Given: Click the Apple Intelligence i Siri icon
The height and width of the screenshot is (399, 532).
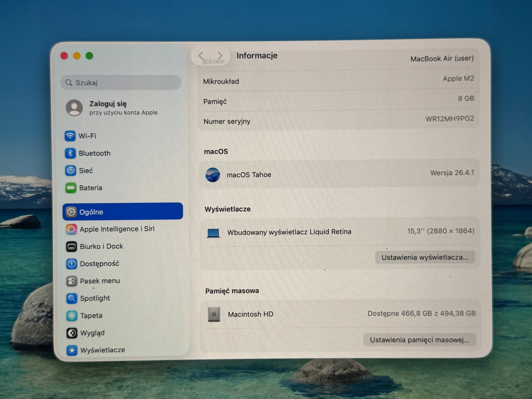Looking at the screenshot, I should tap(71, 229).
